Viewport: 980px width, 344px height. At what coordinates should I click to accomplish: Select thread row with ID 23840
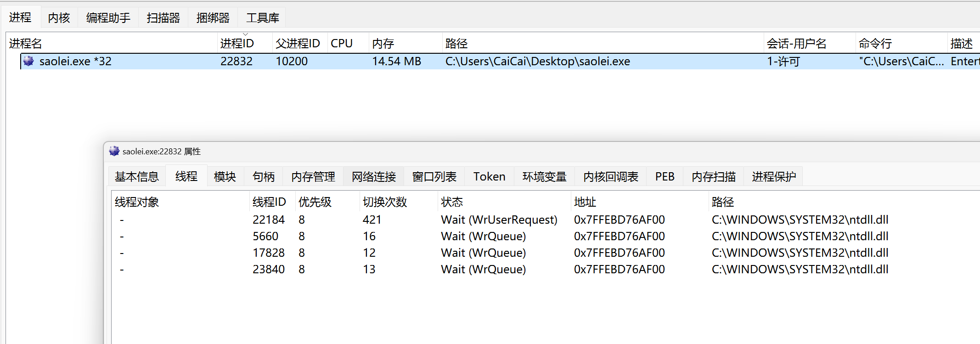[x=546, y=269]
